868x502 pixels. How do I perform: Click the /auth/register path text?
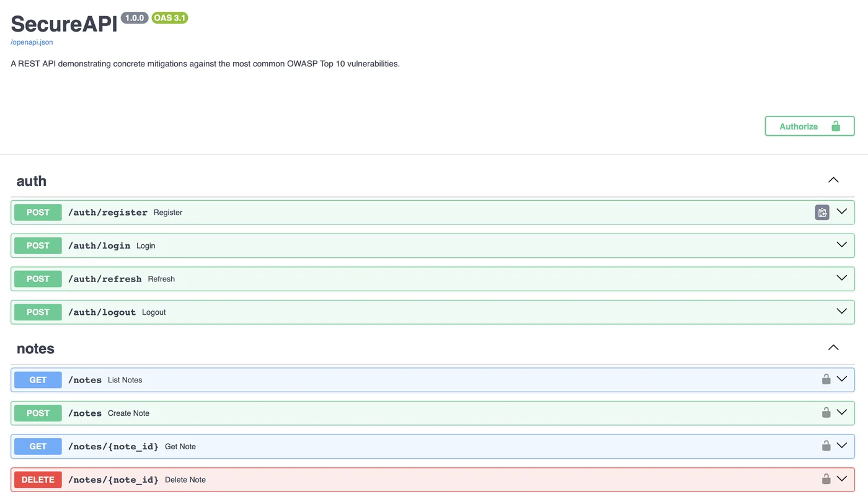click(x=108, y=213)
